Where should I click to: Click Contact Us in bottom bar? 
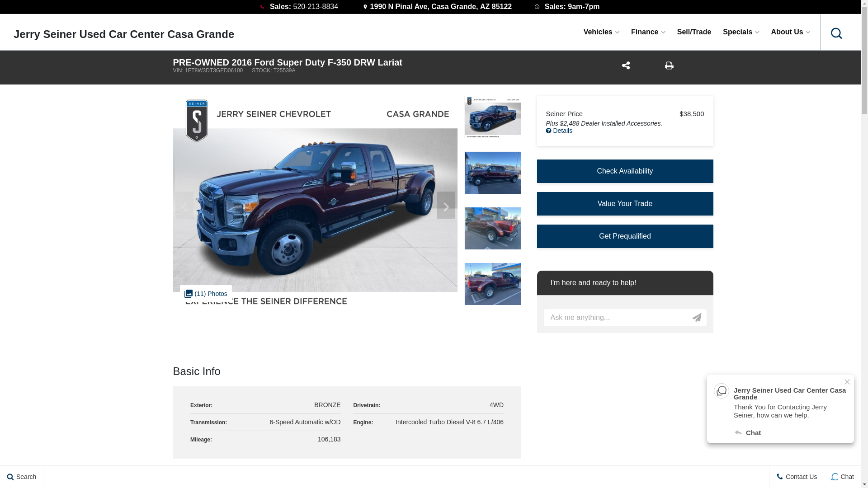tap(797, 477)
